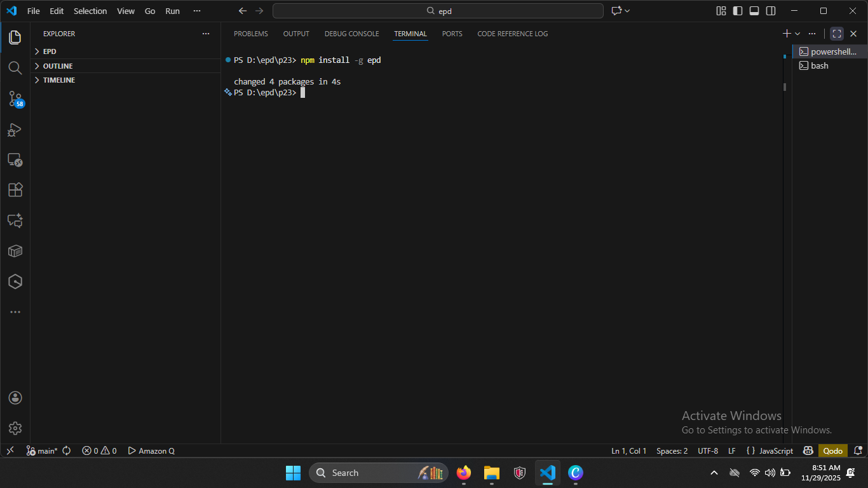Click the Docker sidebar icon
Screen dimensions: 868x488
coord(15,251)
